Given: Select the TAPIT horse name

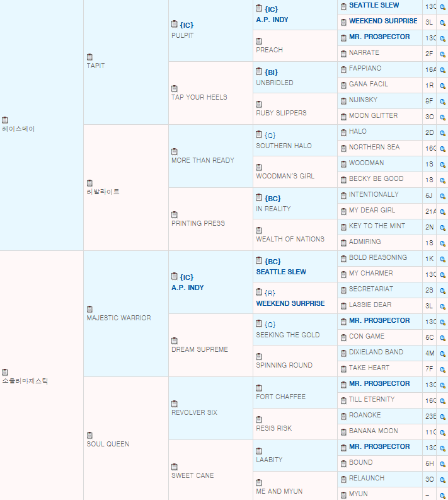Looking at the screenshot, I should click(x=96, y=66).
